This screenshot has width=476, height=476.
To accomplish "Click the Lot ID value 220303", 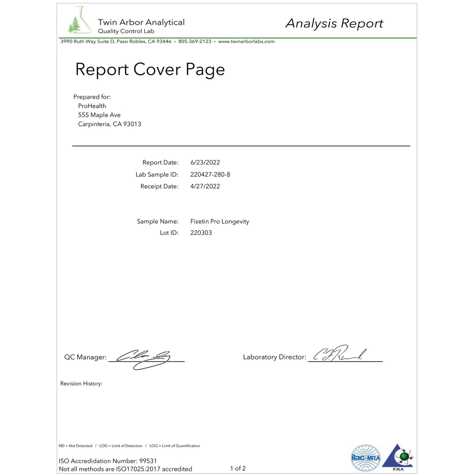I will tap(201, 233).
